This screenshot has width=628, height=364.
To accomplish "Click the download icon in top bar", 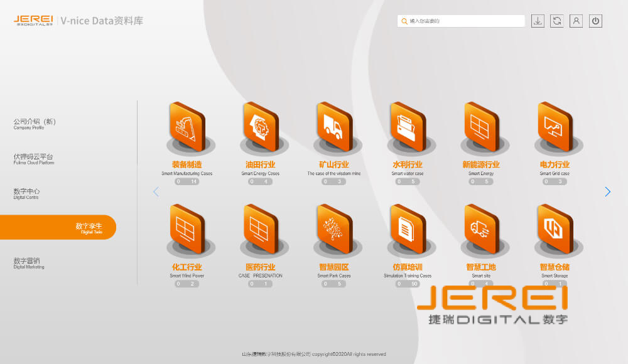I will coord(538,21).
